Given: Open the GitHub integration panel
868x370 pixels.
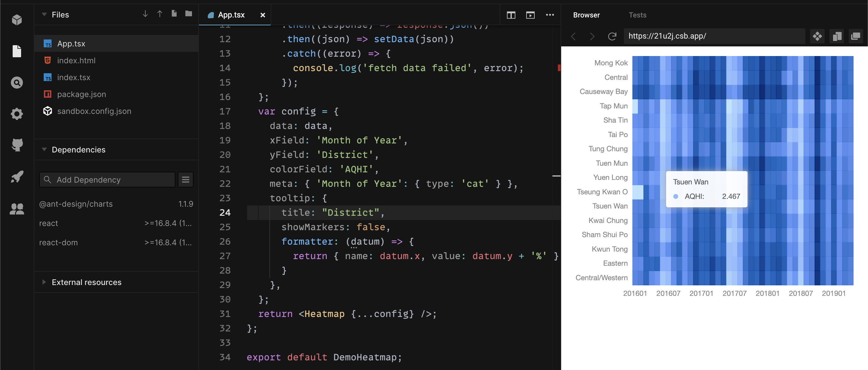Looking at the screenshot, I should 17,145.
